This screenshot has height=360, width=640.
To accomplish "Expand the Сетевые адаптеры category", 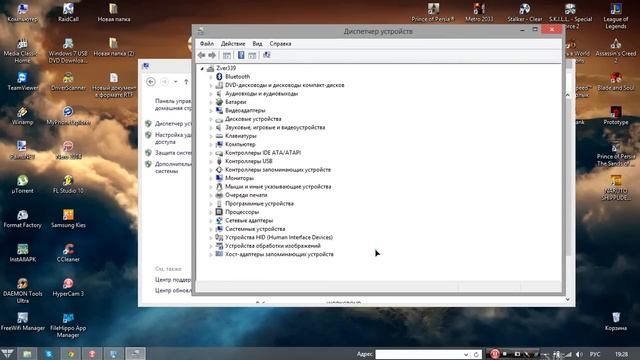I will (211, 221).
